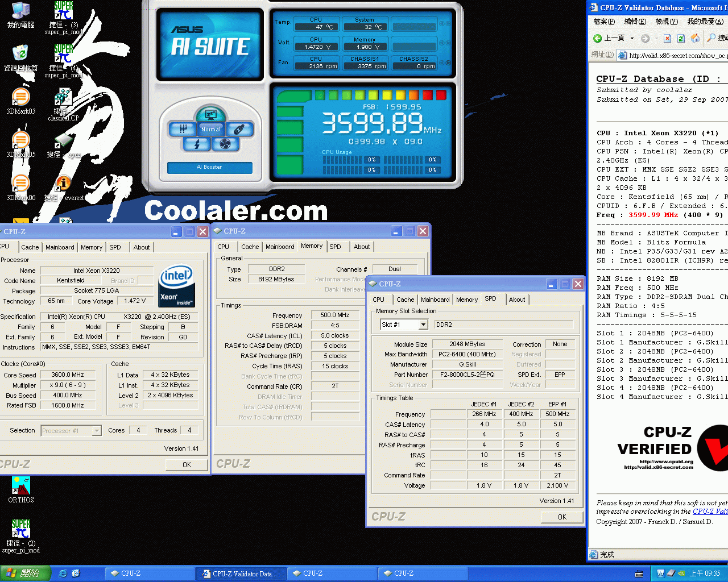This screenshot has width=728, height=582.
Task: Open the AI Gear shifter icon in AI Suite
Action: 183,130
